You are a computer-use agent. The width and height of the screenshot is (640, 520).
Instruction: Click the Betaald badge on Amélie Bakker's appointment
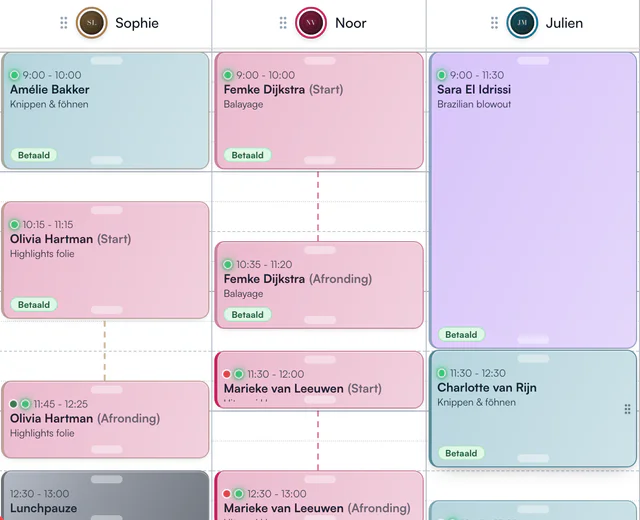pyautogui.click(x=34, y=155)
